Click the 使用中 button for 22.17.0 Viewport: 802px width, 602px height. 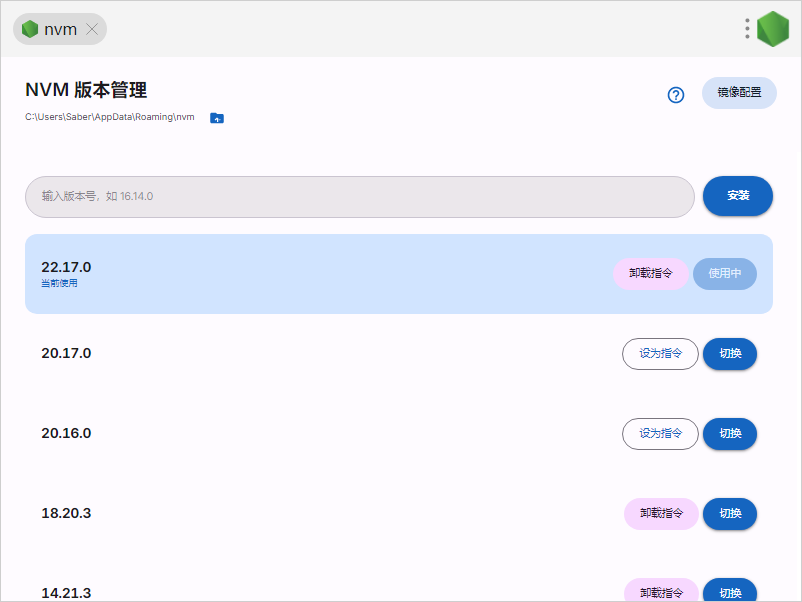[x=725, y=274]
